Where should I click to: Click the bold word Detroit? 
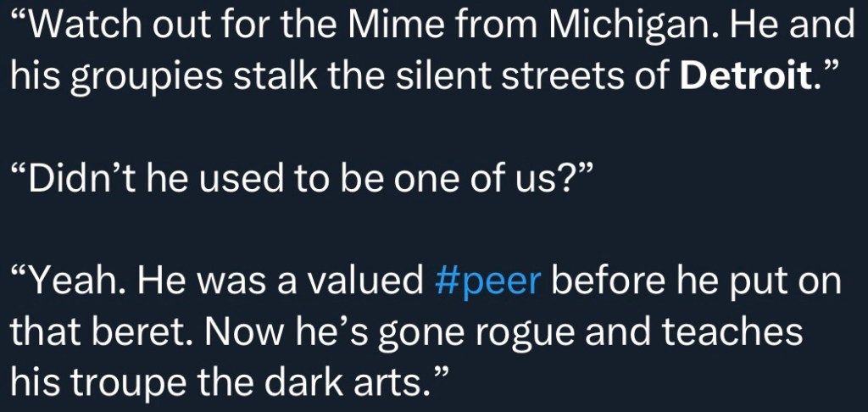point(743,78)
